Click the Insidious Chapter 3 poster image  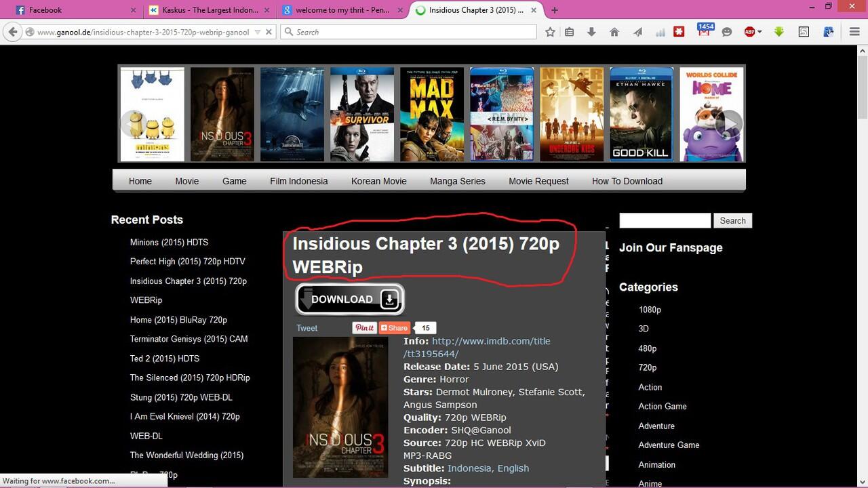coord(340,407)
